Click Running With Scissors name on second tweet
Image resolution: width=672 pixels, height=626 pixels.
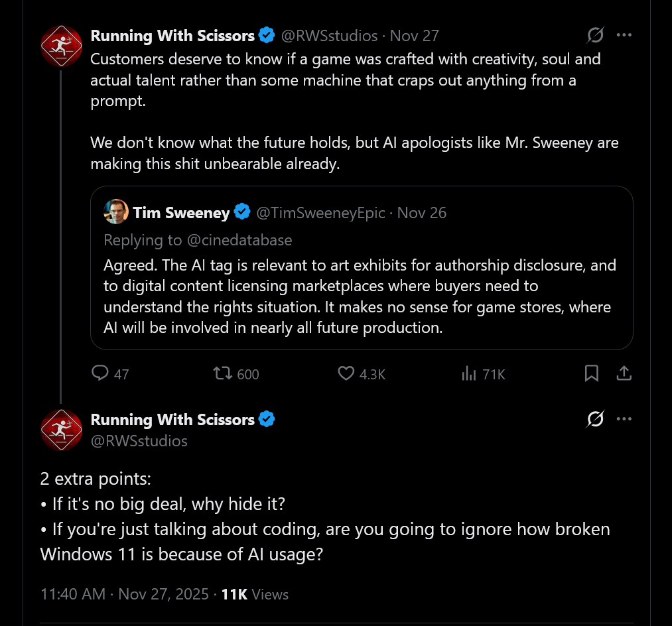tap(172, 419)
